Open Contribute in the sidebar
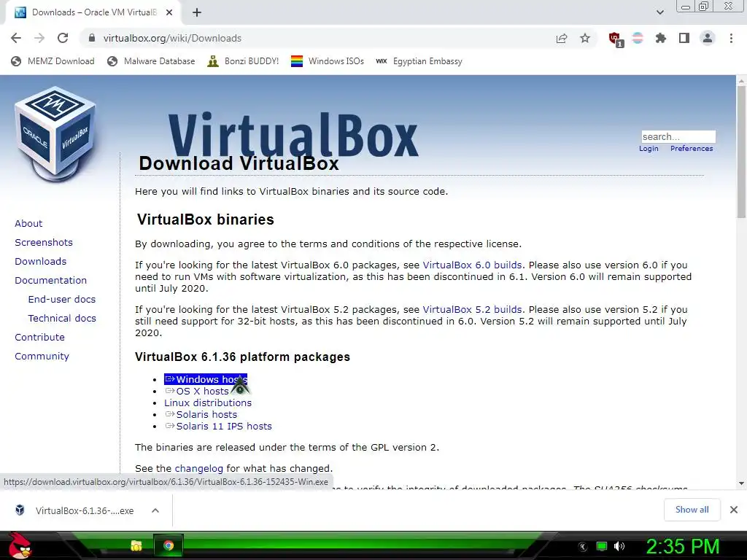The height and width of the screenshot is (560, 747). tap(39, 337)
